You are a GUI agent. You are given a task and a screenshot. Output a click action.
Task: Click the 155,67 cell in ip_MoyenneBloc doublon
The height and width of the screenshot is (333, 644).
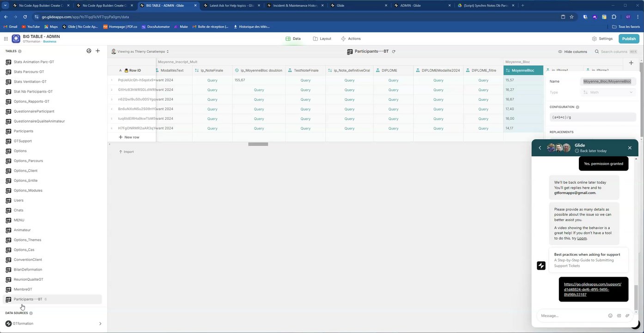click(259, 80)
